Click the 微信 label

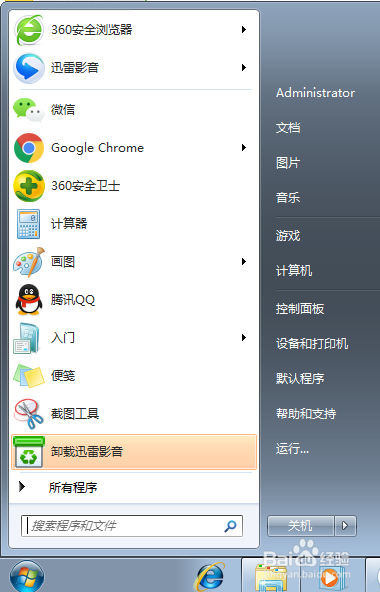pyautogui.click(x=63, y=110)
